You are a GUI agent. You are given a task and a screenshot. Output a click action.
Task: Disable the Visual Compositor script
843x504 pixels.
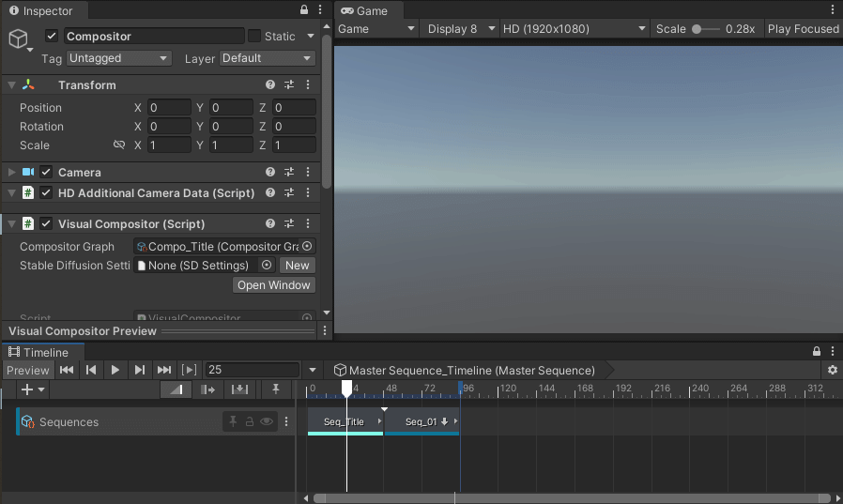[x=46, y=223]
